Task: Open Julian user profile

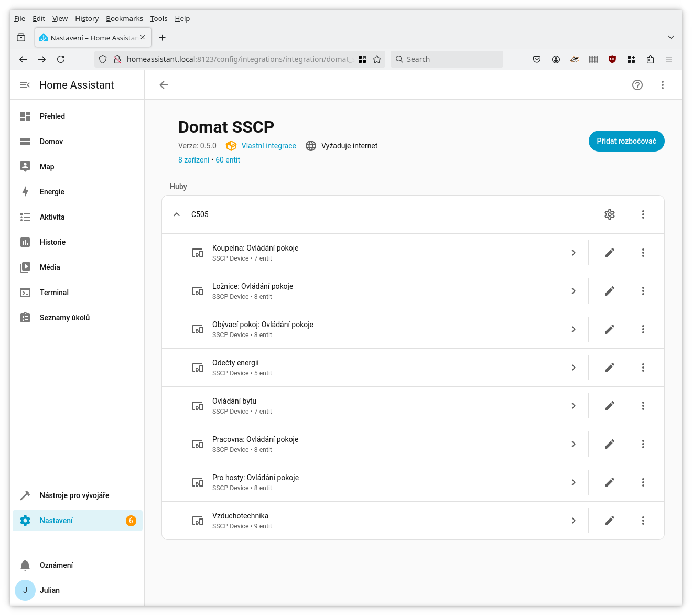Action: [x=78, y=590]
